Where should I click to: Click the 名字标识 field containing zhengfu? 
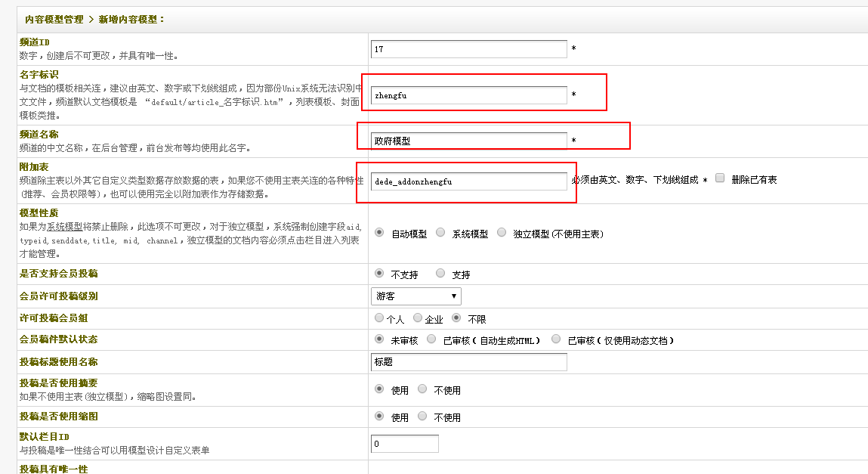[x=469, y=95]
